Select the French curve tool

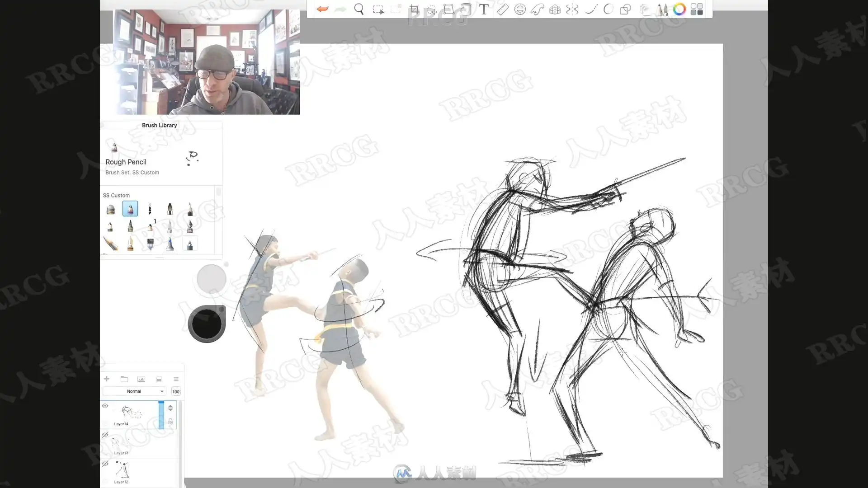coord(537,9)
